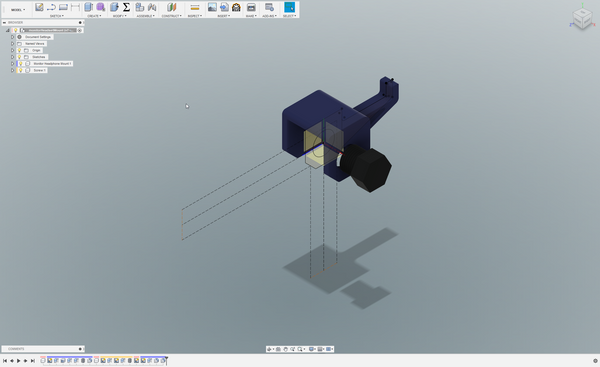
Task: Toggle the Sketches folder visibility bulb
Action: pos(19,57)
